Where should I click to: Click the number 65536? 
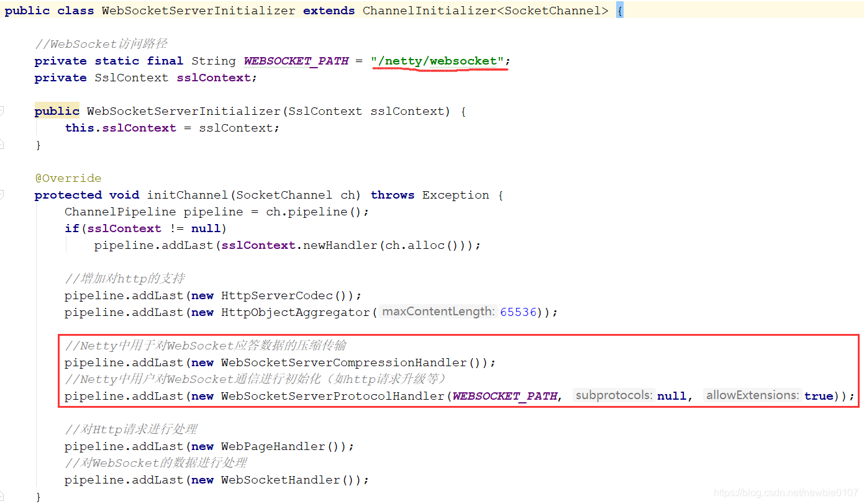(519, 312)
